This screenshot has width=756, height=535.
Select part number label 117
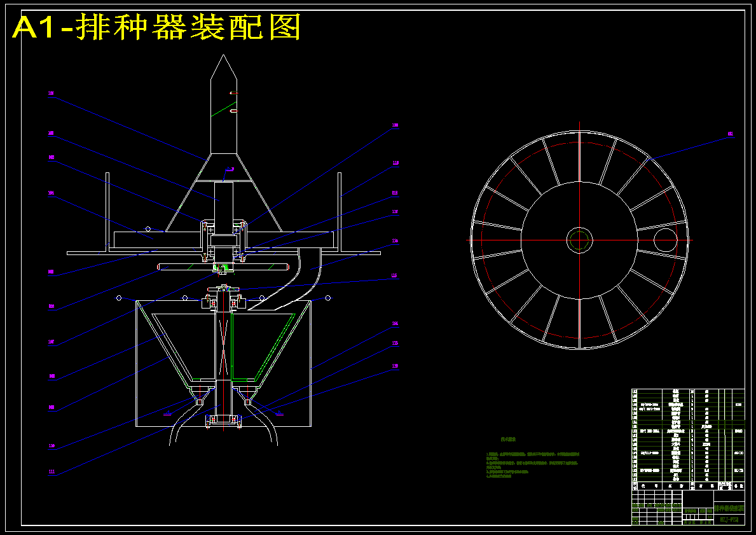395,211
